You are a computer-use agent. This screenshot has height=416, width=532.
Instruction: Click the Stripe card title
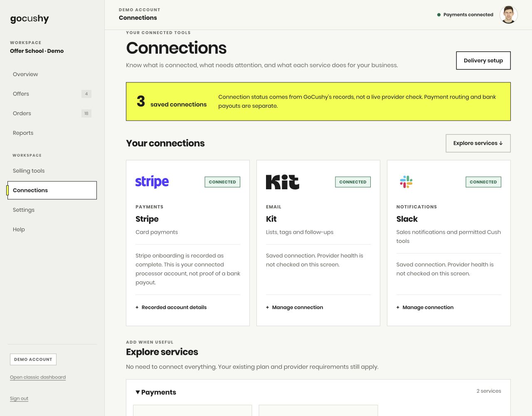click(x=147, y=219)
